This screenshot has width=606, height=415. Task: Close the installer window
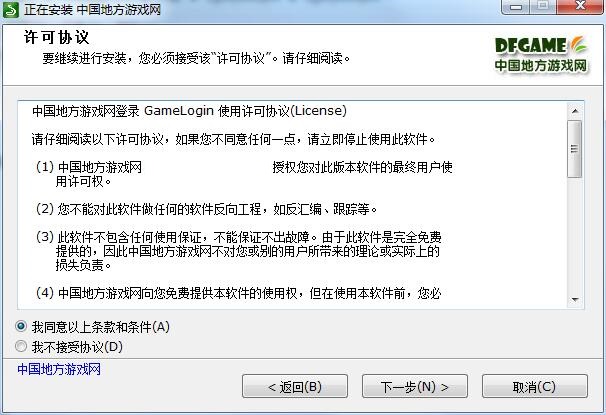click(580, 7)
